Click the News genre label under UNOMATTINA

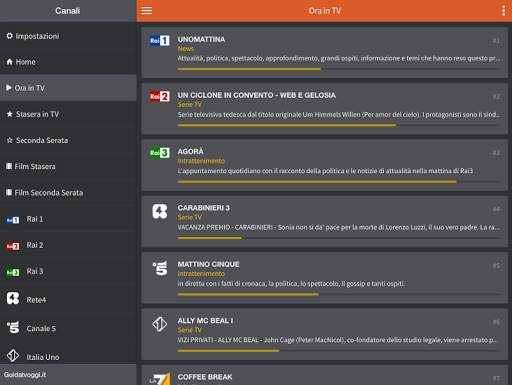pos(185,49)
